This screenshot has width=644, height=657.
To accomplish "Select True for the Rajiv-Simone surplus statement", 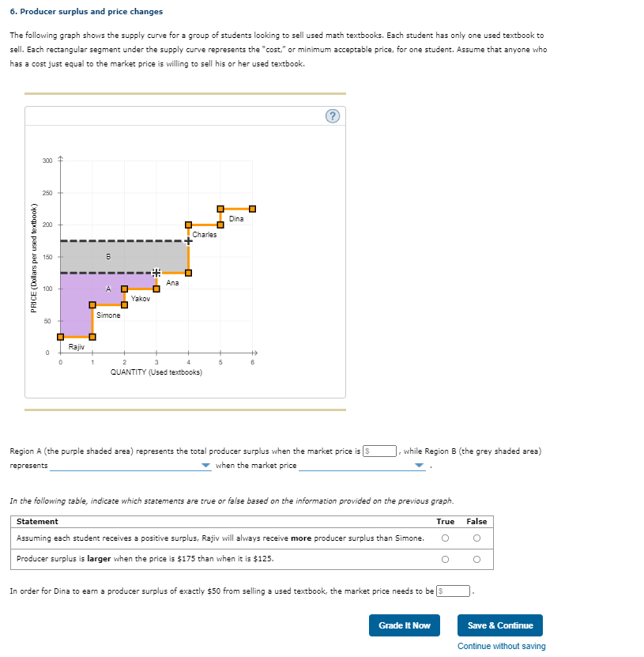I will click(x=445, y=538).
